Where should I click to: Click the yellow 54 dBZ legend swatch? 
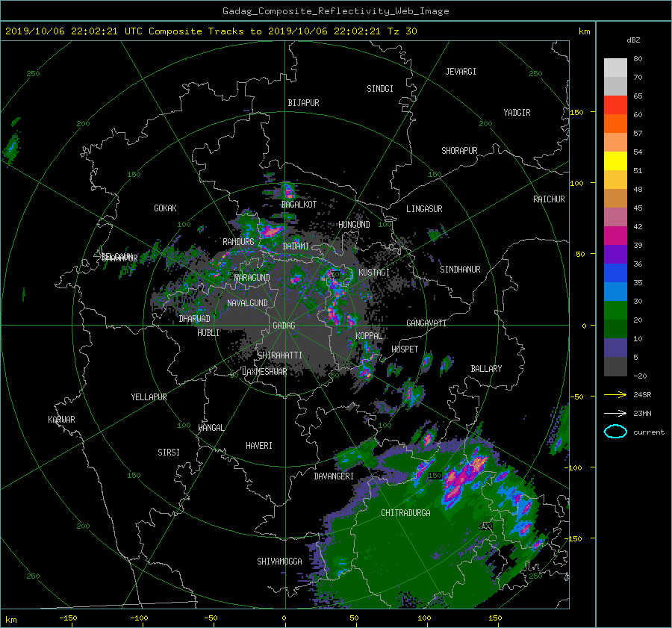[615, 161]
